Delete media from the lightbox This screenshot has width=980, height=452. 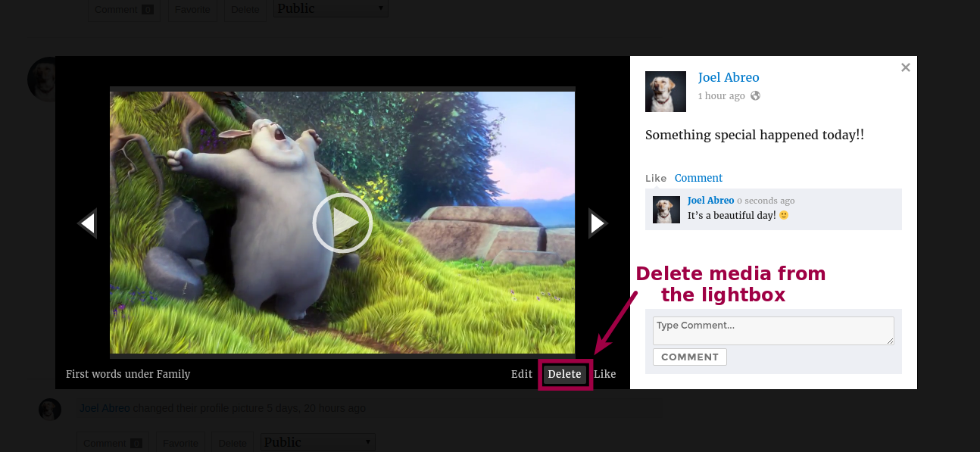pos(564,374)
